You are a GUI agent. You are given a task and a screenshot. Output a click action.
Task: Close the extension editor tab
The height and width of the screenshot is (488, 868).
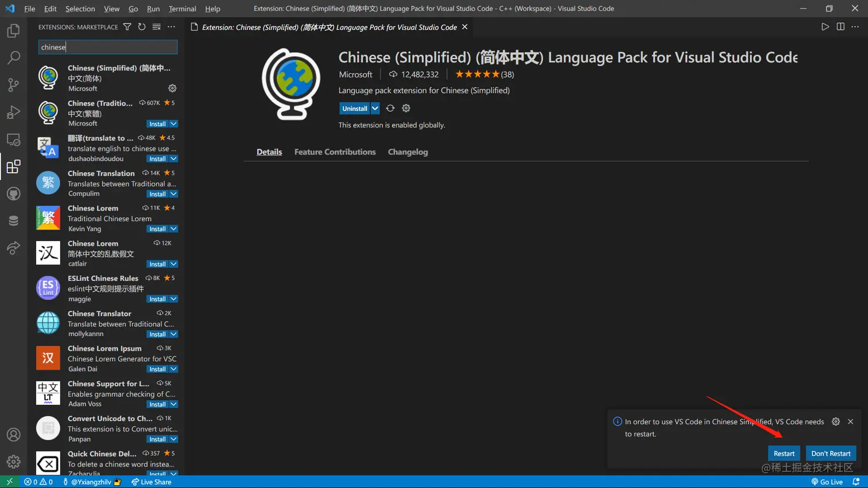click(x=465, y=27)
